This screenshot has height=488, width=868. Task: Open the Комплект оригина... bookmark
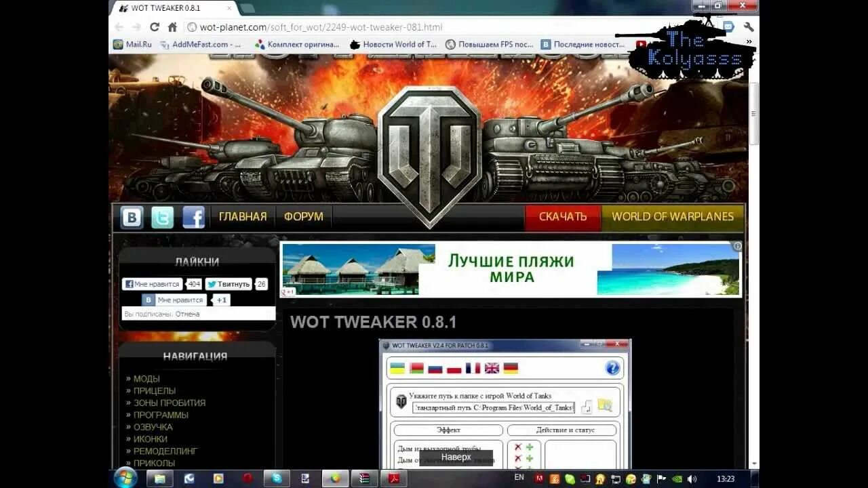tap(297, 44)
